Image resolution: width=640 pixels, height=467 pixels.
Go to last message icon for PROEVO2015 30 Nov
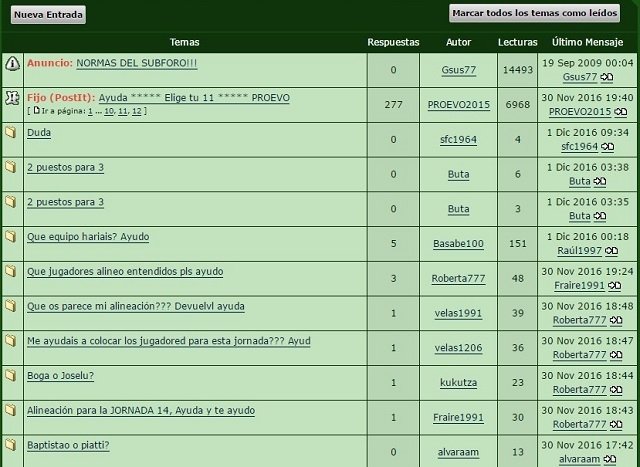(x=621, y=111)
